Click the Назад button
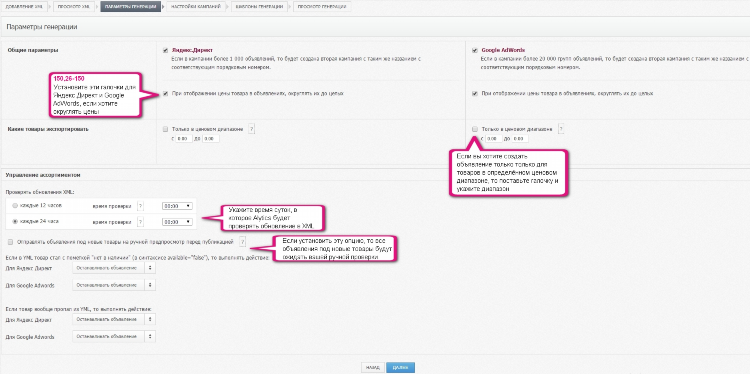The image size is (750, 374). coord(373,367)
